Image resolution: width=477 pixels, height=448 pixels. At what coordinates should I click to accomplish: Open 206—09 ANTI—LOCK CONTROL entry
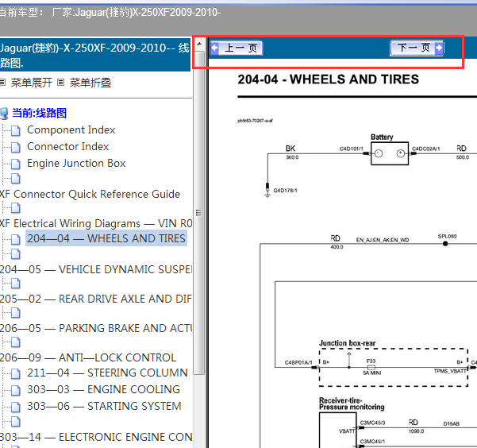click(88, 357)
